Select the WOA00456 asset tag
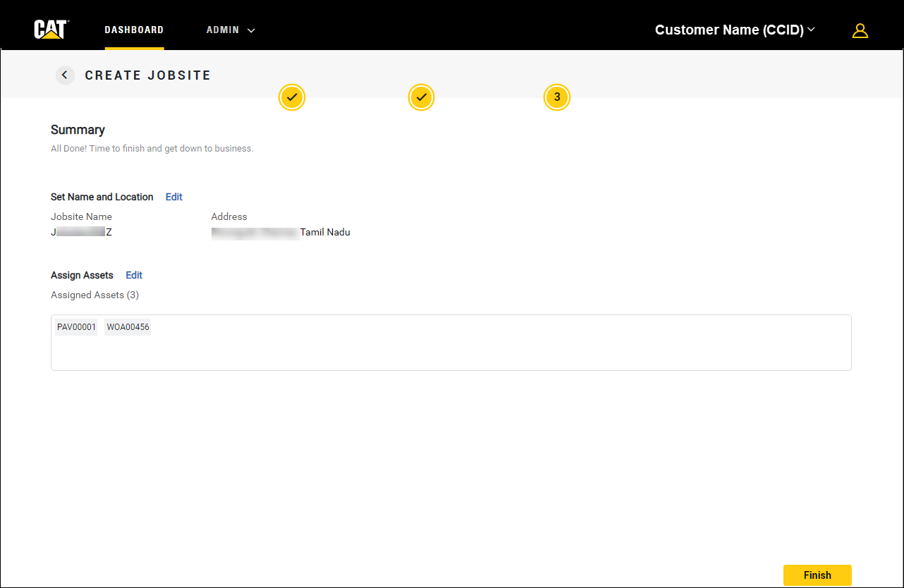904x588 pixels. 128,327
